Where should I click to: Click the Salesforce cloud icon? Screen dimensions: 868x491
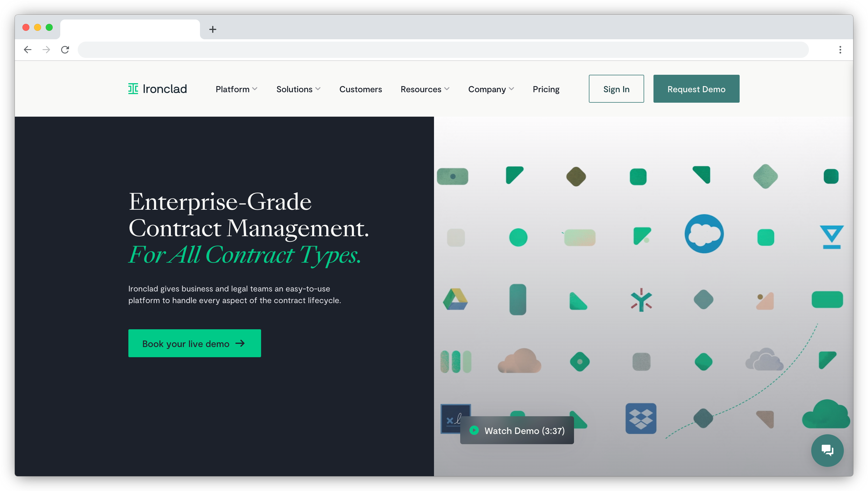tap(704, 234)
